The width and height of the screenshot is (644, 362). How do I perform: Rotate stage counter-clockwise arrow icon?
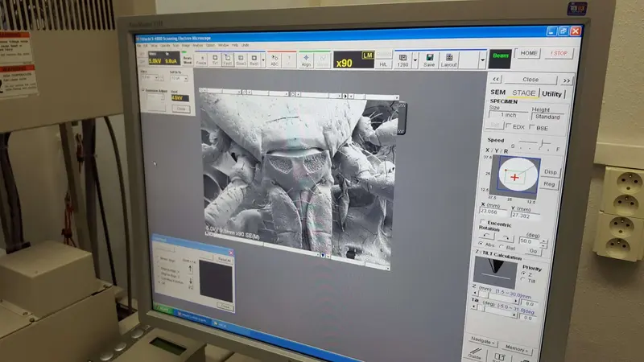click(x=486, y=236)
